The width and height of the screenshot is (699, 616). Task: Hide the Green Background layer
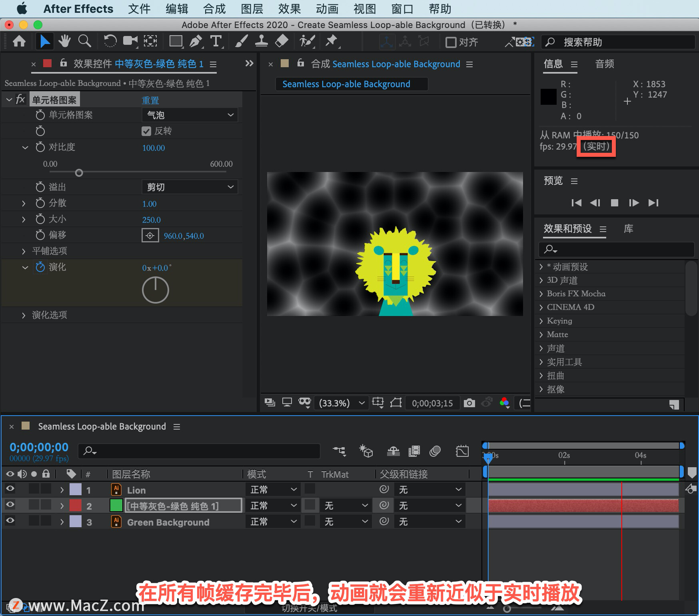pos(10,520)
